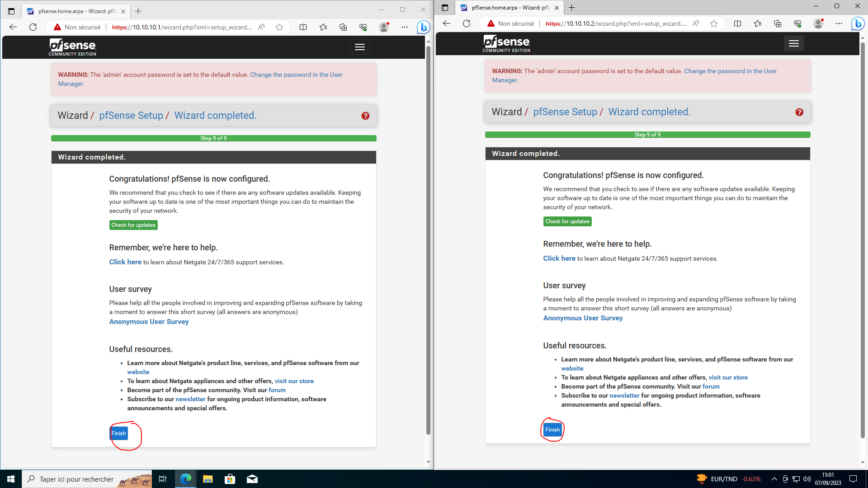Open split screen in left browser toolbar

pyautogui.click(x=303, y=27)
